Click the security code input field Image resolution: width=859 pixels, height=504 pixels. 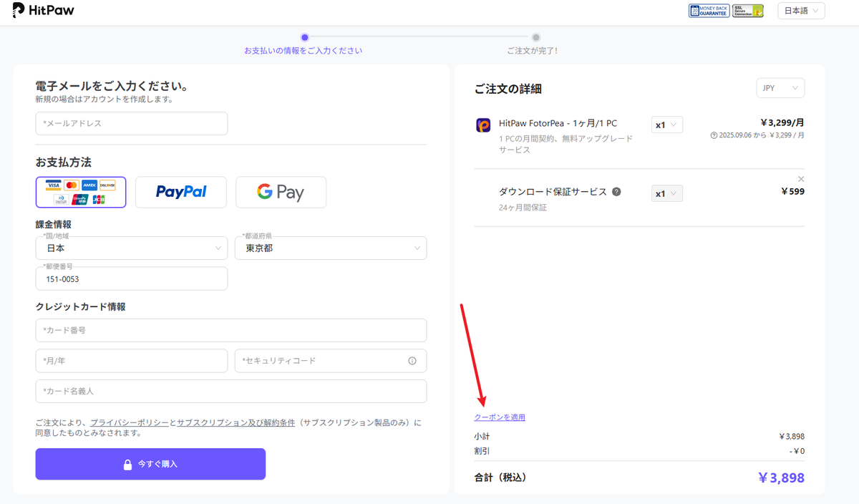(x=331, y=361)
